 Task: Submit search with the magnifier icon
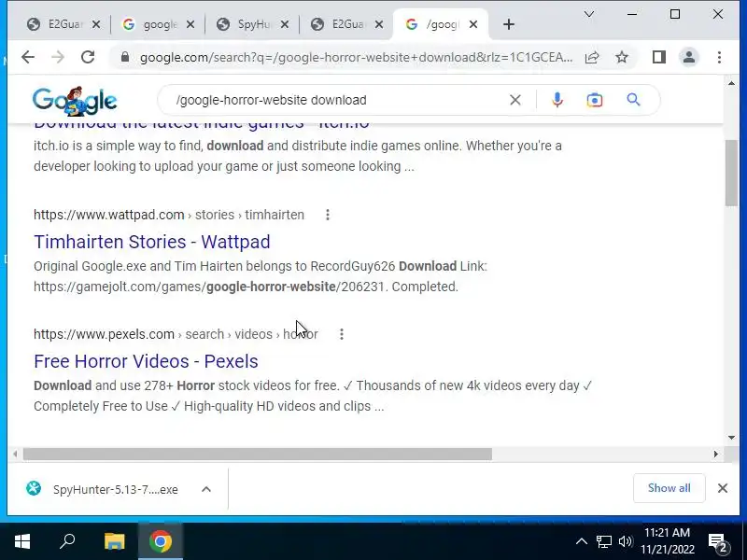tap(633, 100)
